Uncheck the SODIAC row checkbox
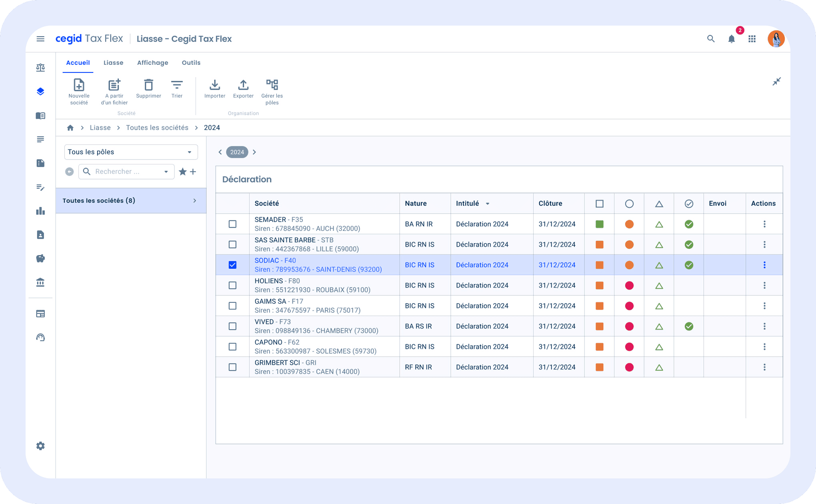 coord(232,265)
